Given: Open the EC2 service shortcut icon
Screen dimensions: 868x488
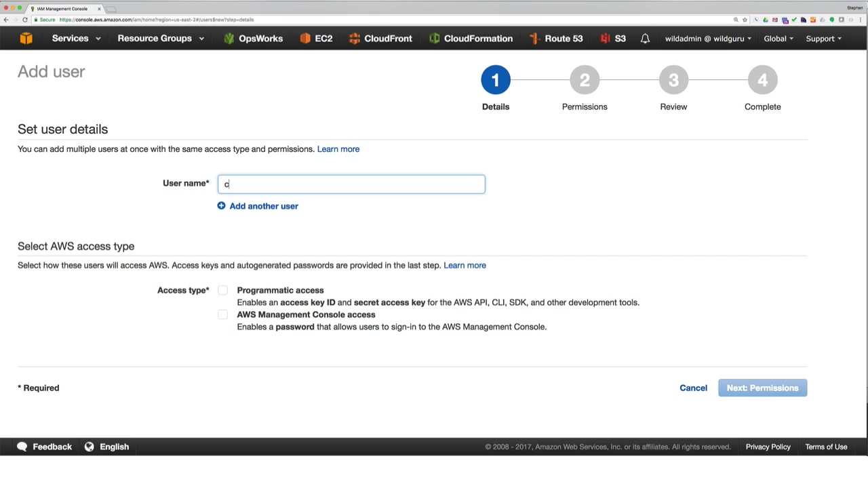Looking at the screenshot, I should point(305,39).
